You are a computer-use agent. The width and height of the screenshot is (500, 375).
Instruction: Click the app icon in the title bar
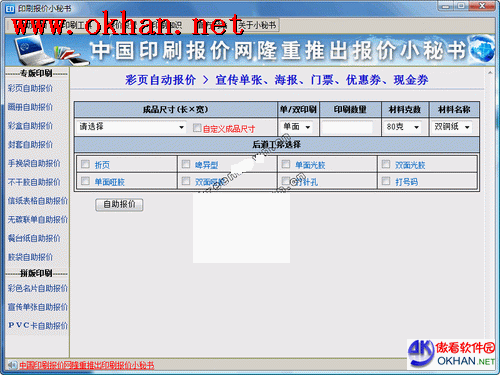(10, 9)
